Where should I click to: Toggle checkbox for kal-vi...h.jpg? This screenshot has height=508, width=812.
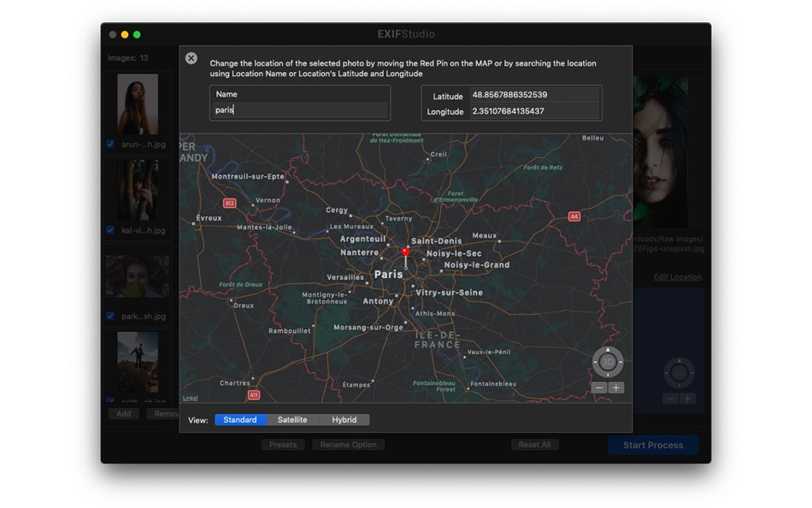(x=110, y=230)
